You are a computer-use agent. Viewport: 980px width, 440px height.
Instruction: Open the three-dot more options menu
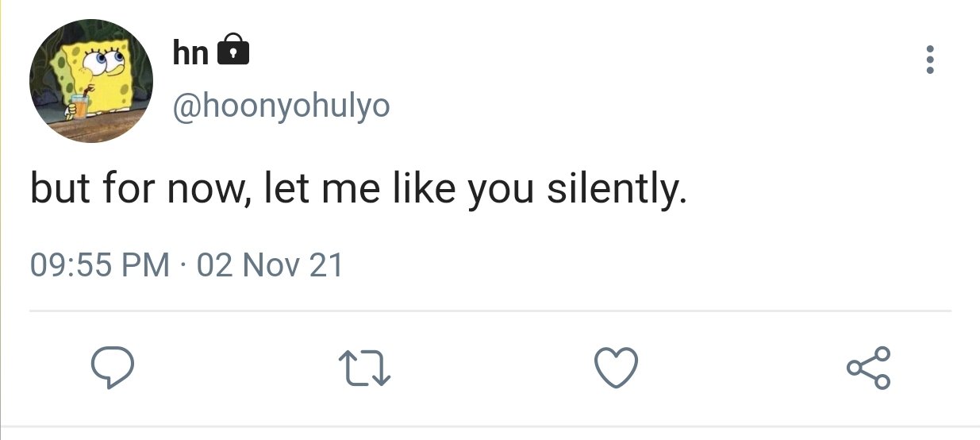tap(930, 60)
